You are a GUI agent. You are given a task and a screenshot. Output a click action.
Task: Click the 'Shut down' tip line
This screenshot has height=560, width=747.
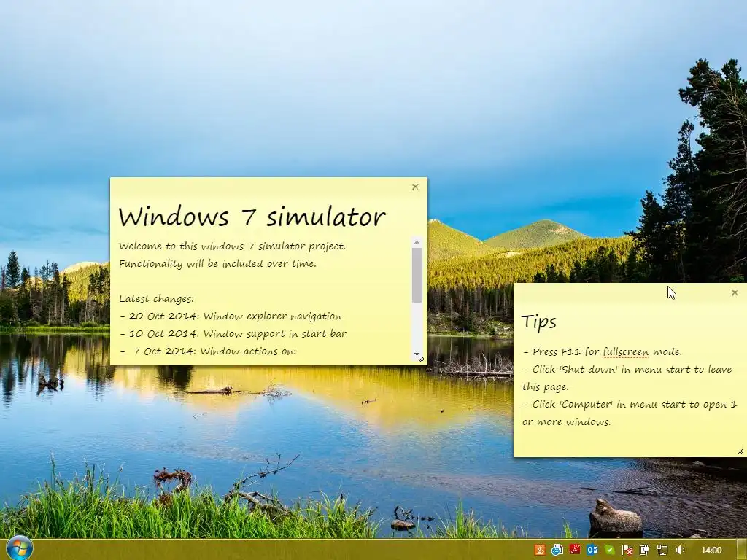tap(627, 378)
